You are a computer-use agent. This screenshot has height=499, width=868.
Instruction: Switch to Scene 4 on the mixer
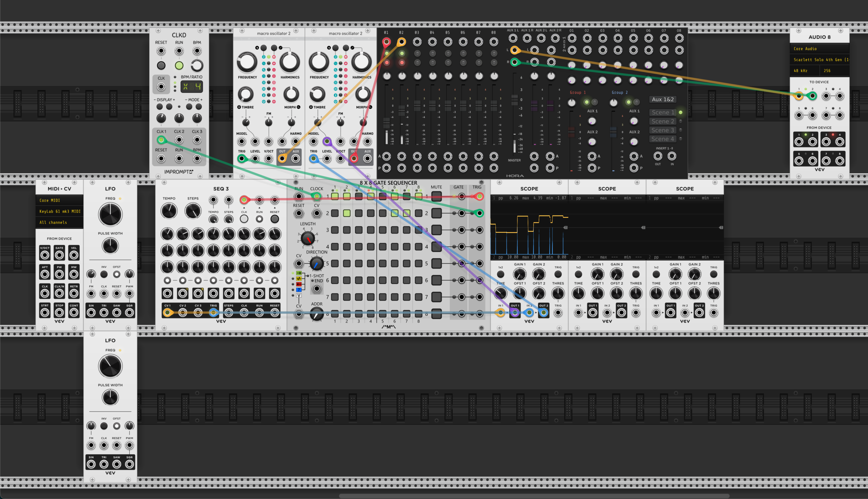coord(663,139)
